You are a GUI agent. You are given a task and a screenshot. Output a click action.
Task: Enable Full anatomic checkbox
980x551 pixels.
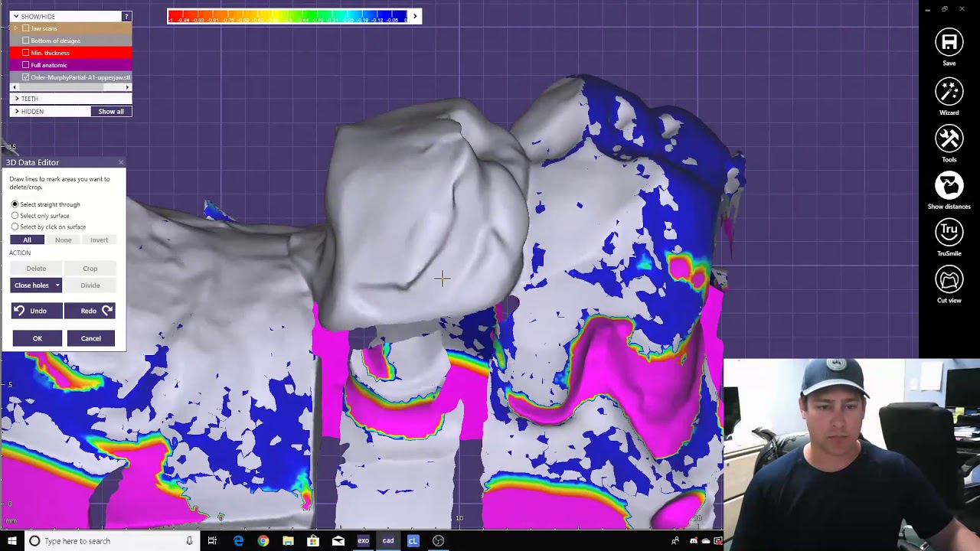(x=26, y=65)
